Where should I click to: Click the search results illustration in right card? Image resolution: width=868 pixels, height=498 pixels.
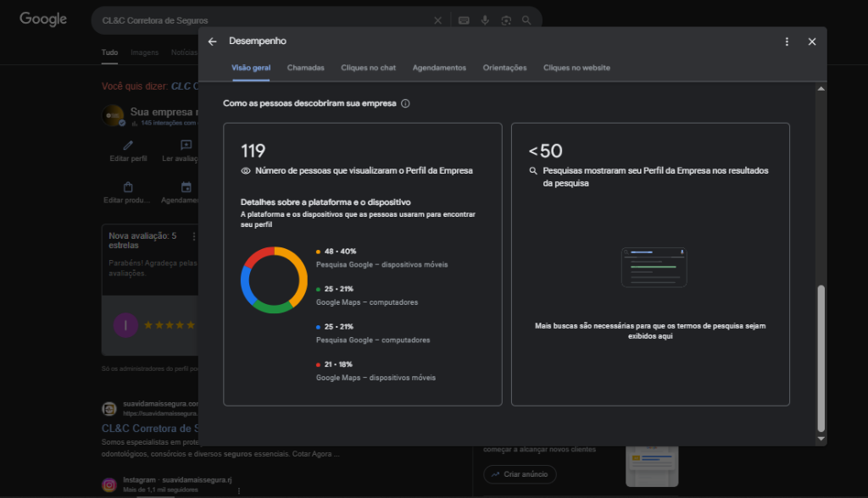[x=654, y=268]
